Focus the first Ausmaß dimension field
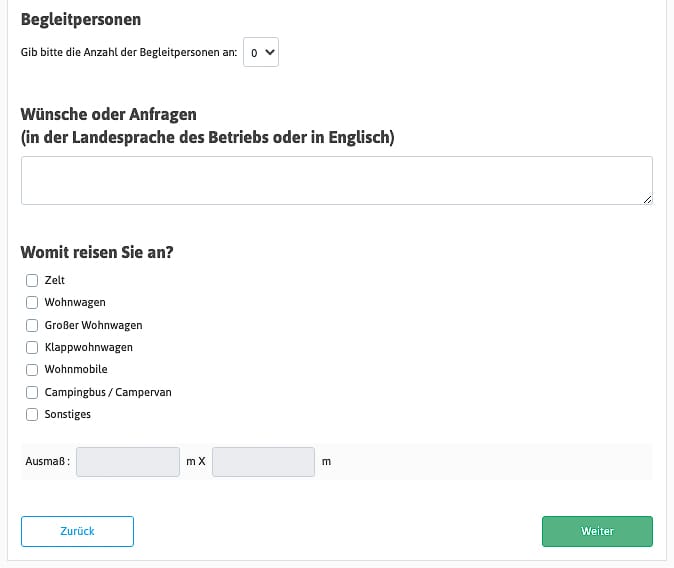This screenshot has width=674, height=568. pos(128,462)
